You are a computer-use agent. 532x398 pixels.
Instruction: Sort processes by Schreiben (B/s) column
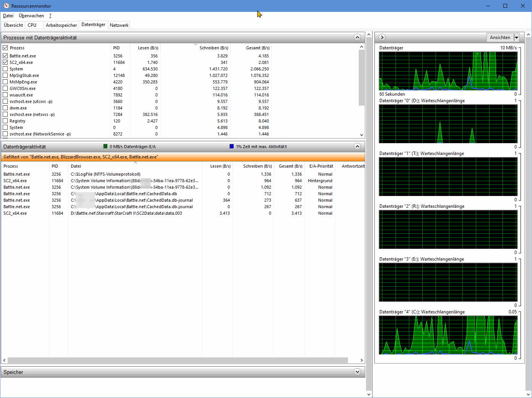tap(195, 48)
